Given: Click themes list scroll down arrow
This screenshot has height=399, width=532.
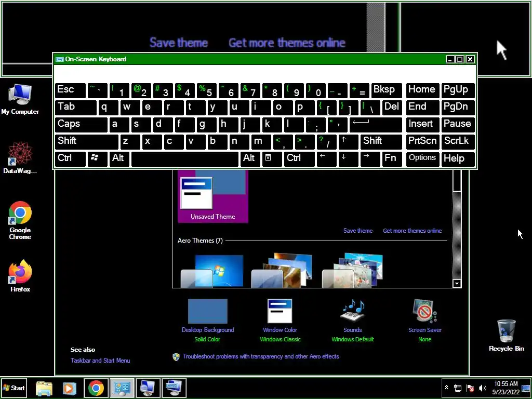Looking at the screenshot, I should (457, 284).
